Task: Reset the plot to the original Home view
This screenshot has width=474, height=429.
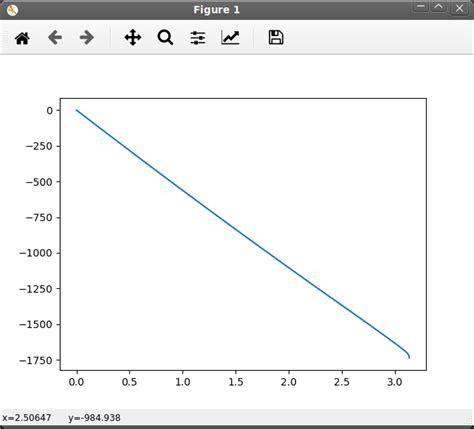Action: (22, 38)
